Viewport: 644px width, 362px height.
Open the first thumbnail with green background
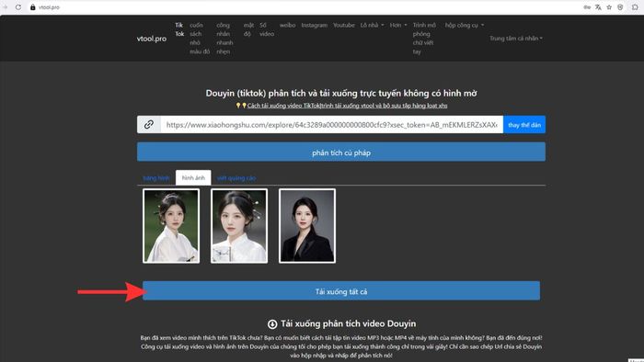[x=171, y=226]
